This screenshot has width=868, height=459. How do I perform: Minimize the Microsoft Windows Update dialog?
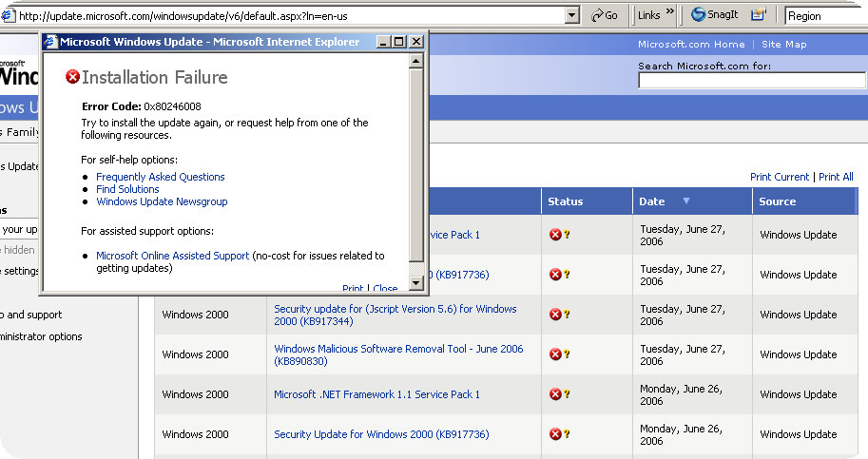[383, 42]
